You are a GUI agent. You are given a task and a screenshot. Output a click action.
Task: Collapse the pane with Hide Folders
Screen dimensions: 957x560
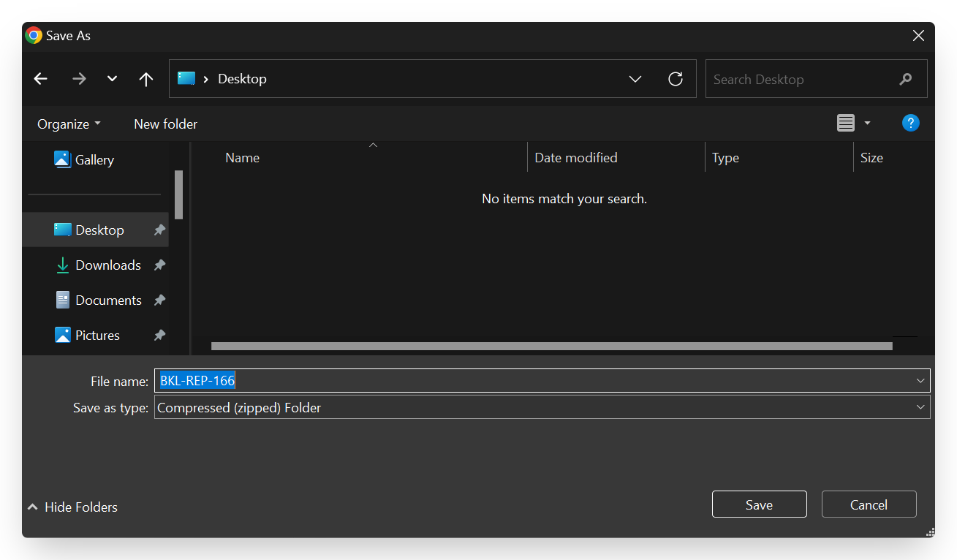(72, 507)
